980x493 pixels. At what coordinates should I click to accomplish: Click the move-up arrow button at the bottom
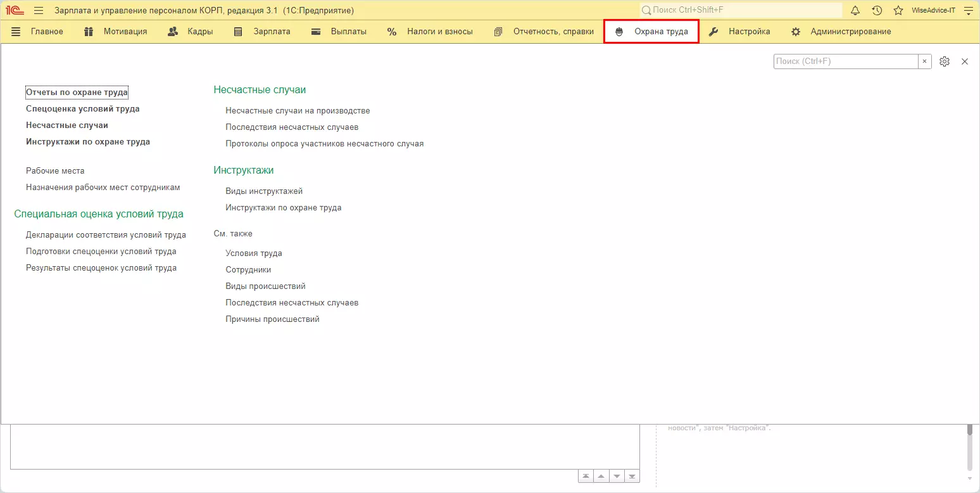click(602, 477)
